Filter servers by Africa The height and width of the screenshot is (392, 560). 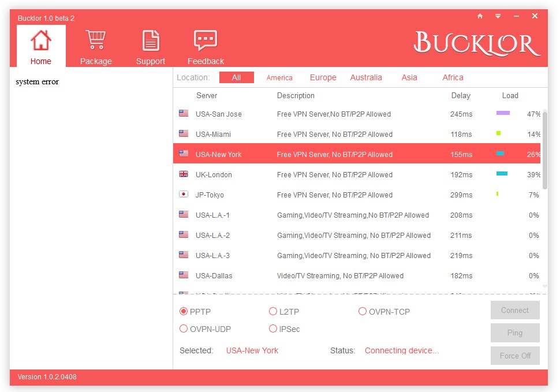[453, 77]
